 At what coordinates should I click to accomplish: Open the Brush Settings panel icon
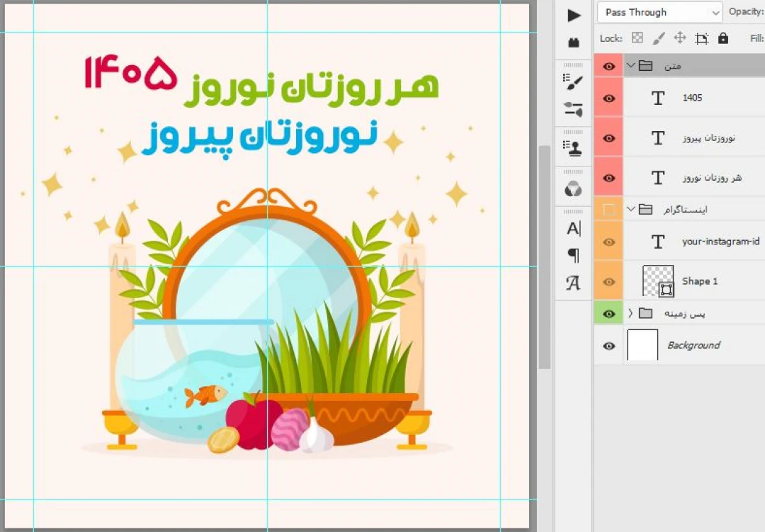[573, 81]
